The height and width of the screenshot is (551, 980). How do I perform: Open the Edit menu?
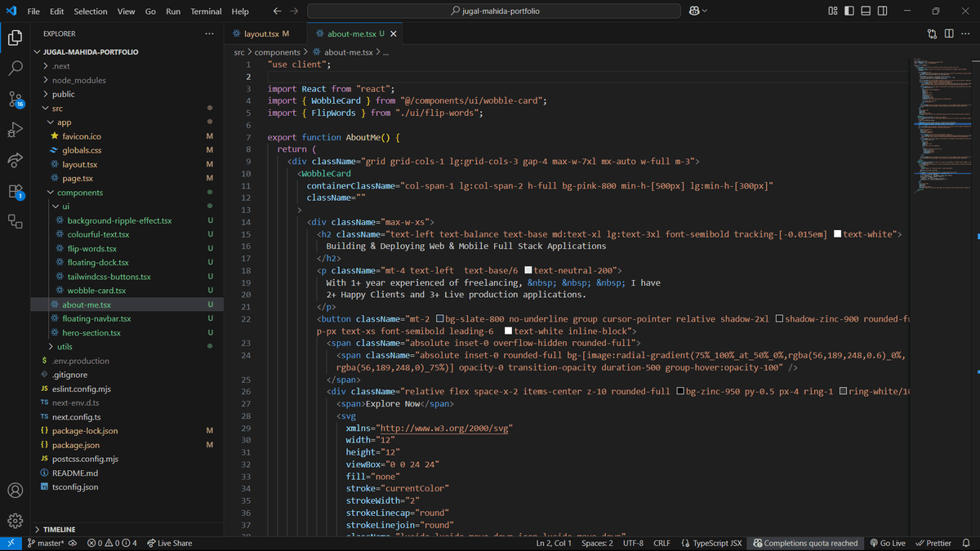pos(56,11)
